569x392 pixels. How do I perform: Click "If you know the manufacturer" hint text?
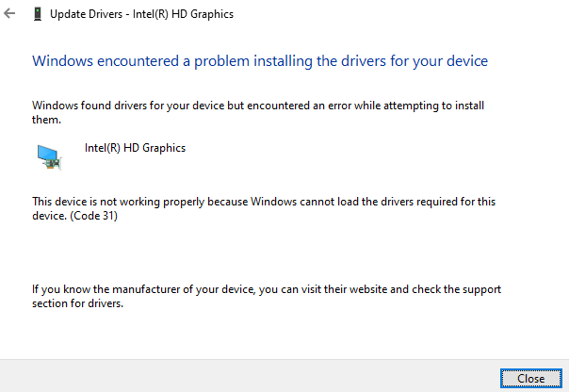point(111,288)
